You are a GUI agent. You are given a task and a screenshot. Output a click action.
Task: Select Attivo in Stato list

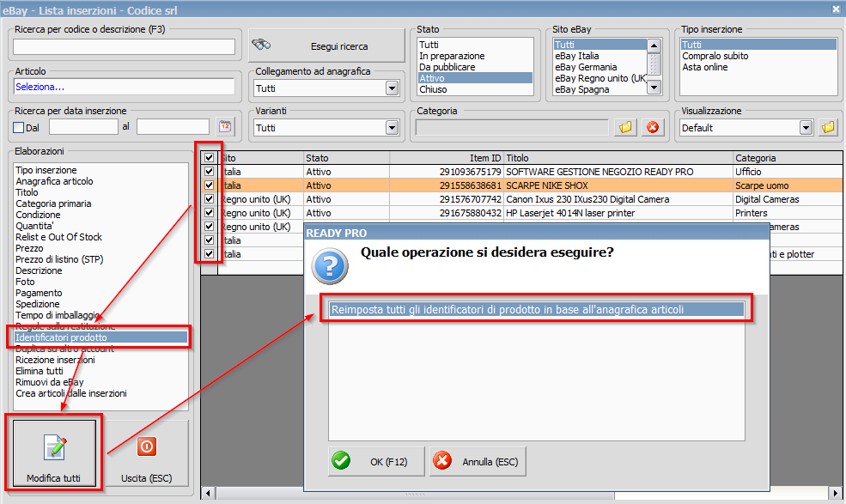click(475, 78)
